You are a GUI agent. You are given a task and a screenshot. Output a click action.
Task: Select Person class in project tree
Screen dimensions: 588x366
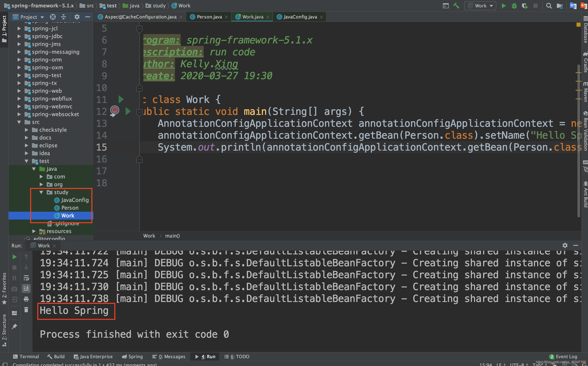tap(66, 208)
